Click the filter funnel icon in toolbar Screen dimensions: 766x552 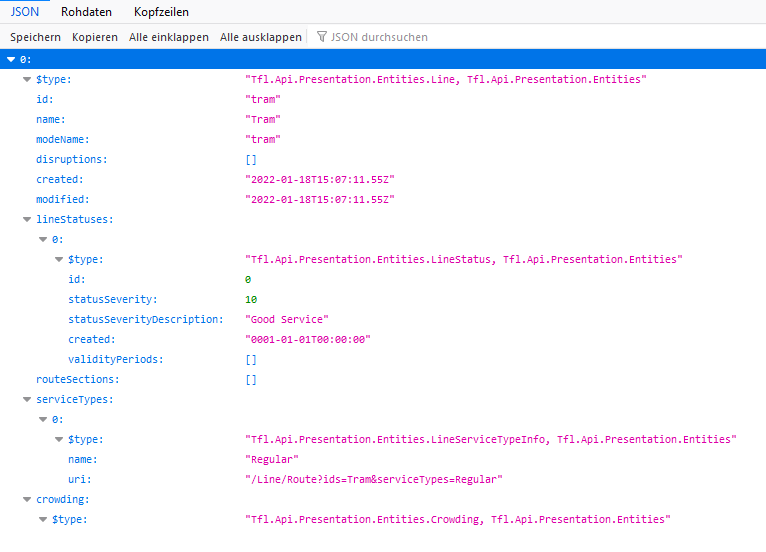(x=322, y=37)
